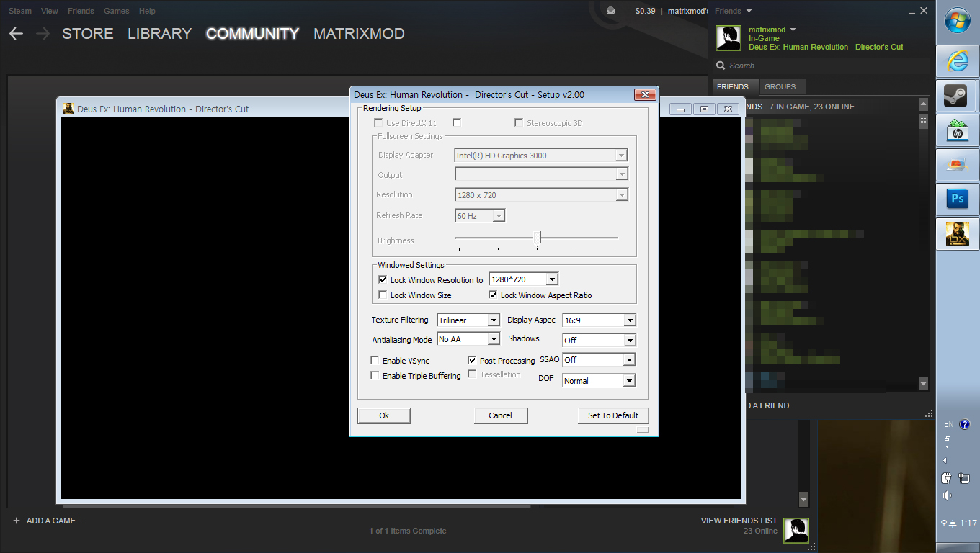This screenshot has height=553, width=980.
Task: Click the power plug tray icon
Action: 948,478
